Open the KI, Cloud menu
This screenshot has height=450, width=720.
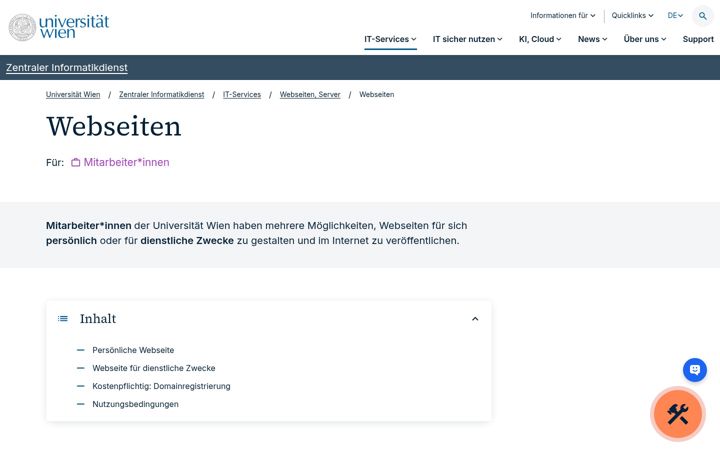tap(540, 39)
